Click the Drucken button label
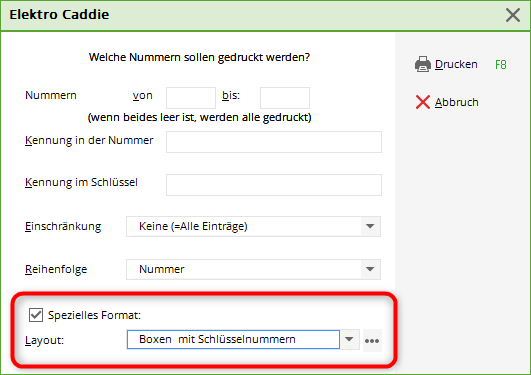The width and height of the screenshot is (531, 375). [x=456, y=64]
